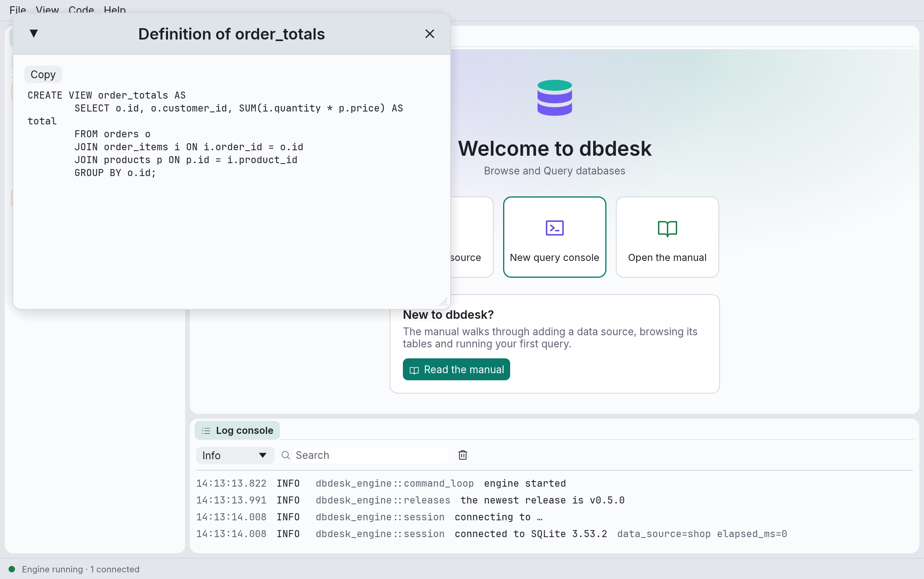Open the File menu
This screenshot has width=924, height=579.
coord(18,10)
